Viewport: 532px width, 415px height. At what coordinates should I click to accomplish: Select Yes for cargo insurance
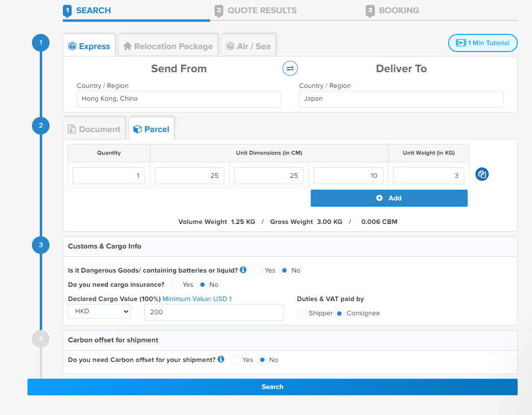coord(175,285)
